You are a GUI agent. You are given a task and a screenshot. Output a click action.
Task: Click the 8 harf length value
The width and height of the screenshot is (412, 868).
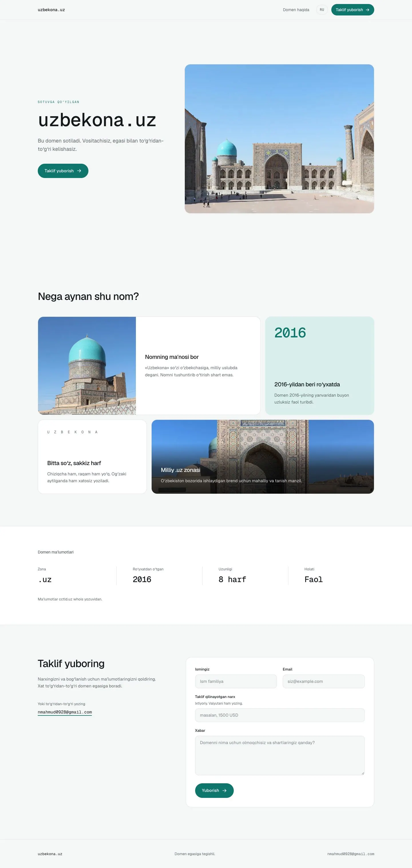click(x=232, y=580)
